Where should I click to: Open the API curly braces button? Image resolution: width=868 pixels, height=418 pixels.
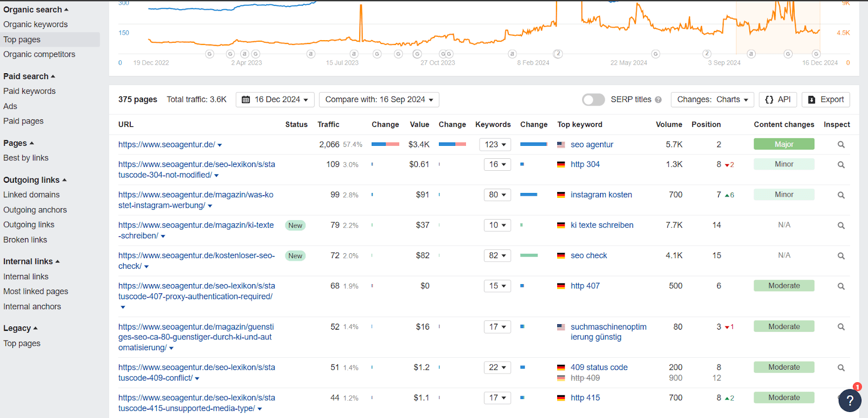tap(777, 100)
